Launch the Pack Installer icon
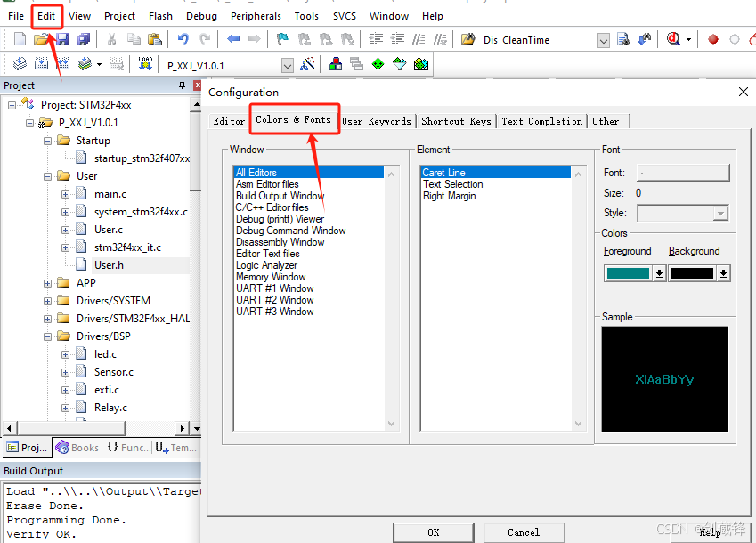Viewport: 756px width, 543px height. (x=421, y=63)
